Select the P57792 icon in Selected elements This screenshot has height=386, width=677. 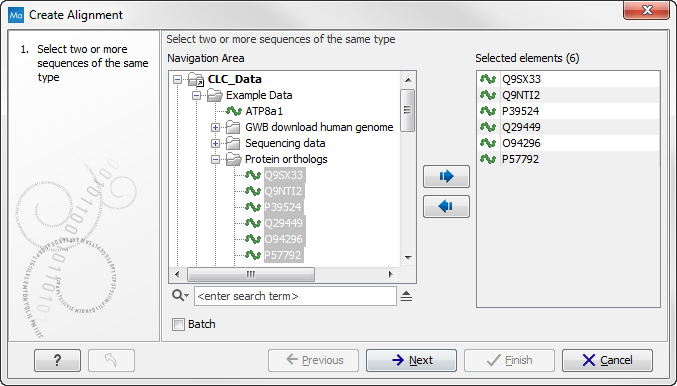[488, 159]
